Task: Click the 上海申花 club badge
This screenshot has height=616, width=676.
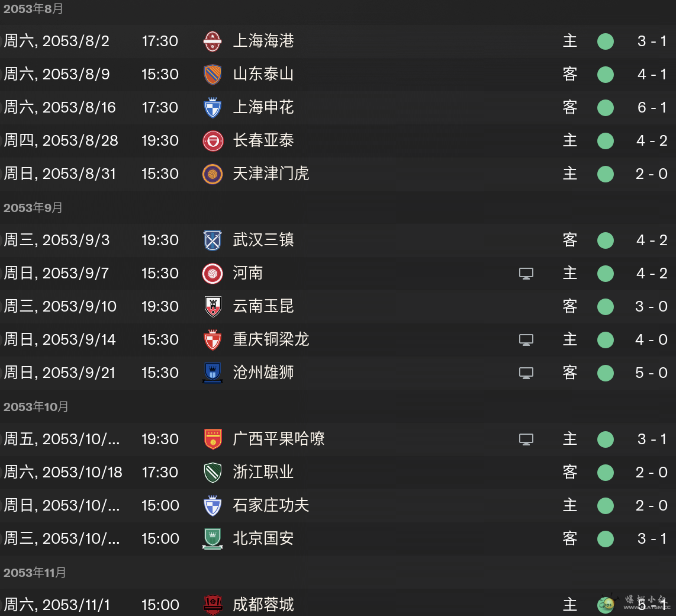Action: pyautogui.click(x=212, y=108)
